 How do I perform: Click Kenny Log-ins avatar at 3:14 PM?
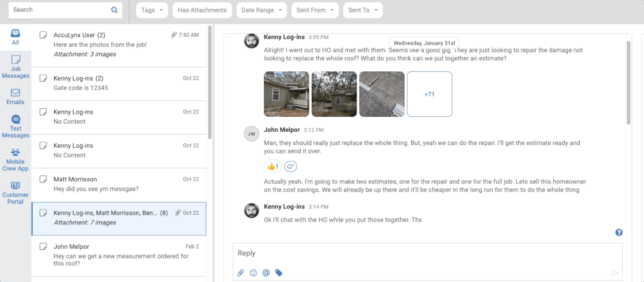tap(251, 210)
